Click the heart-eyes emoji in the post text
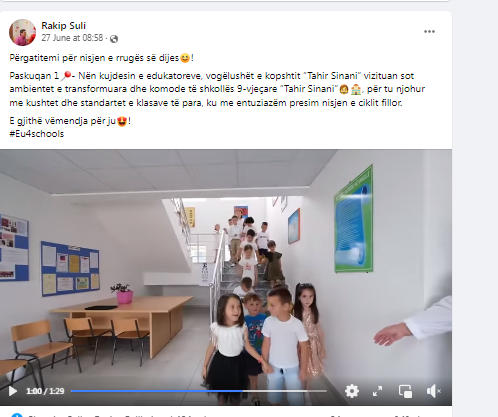Image resolution: width=498 pixels, height=417 pixels. (x=122, y=121)
